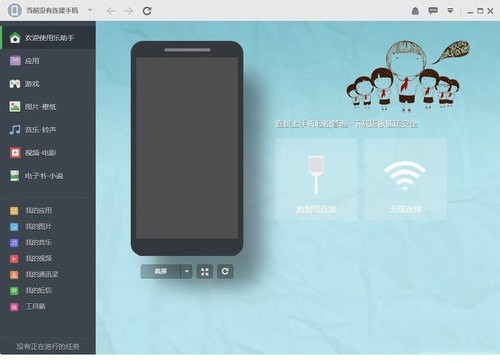This screenshot has width=500, height=361.
Task: Choose 数据线连接 USB cable connection
Action: [x=316, y=179]
